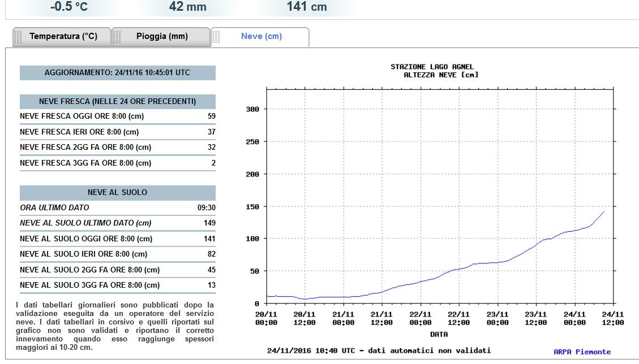Click value 13 in the snow depth table
The height and width of the screenshot is (364, 639).
(212, 285)
